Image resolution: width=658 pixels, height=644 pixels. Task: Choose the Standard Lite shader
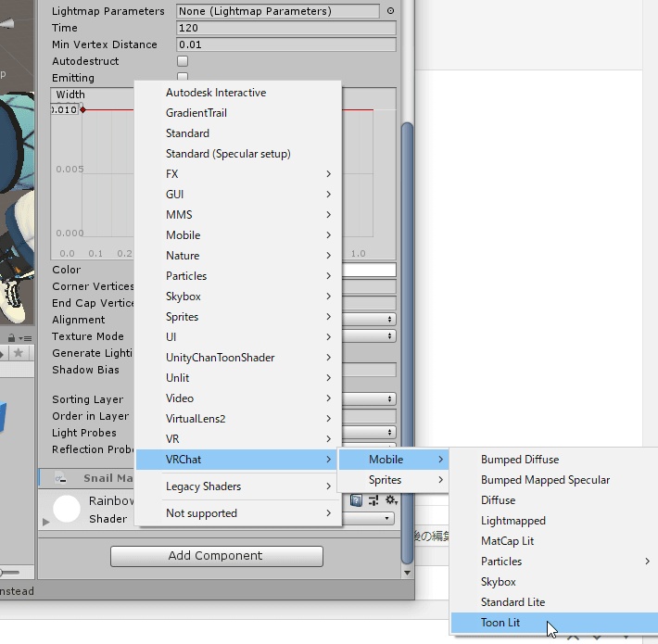(512, 602)
